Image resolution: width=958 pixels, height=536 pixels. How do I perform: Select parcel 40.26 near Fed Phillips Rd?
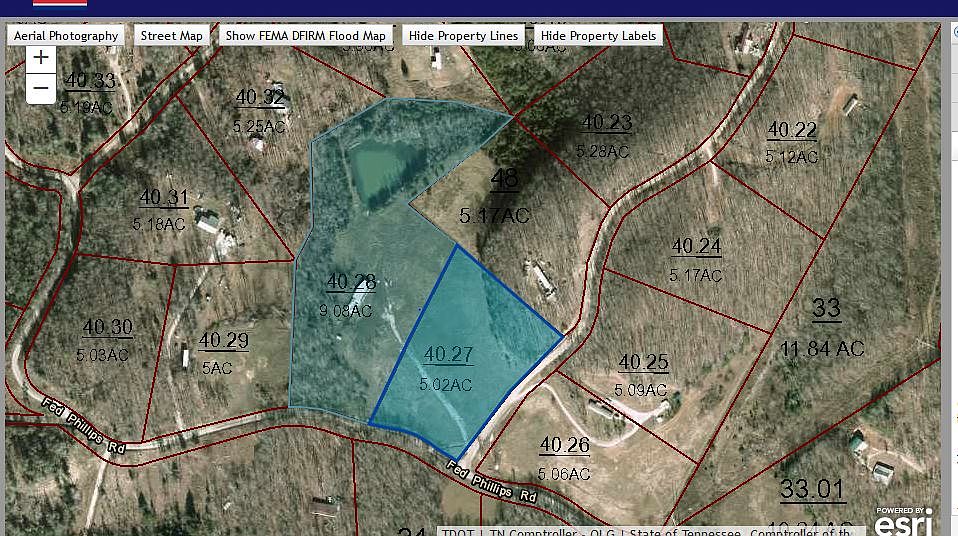coord(564,456)
